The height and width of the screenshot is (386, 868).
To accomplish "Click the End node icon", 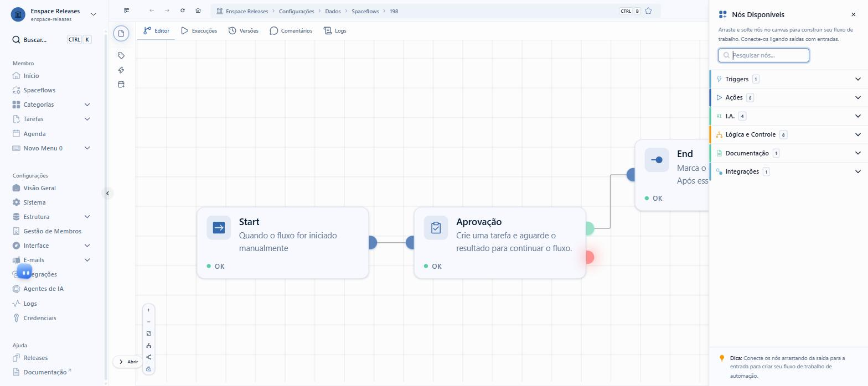I will [x=657, y=160].
